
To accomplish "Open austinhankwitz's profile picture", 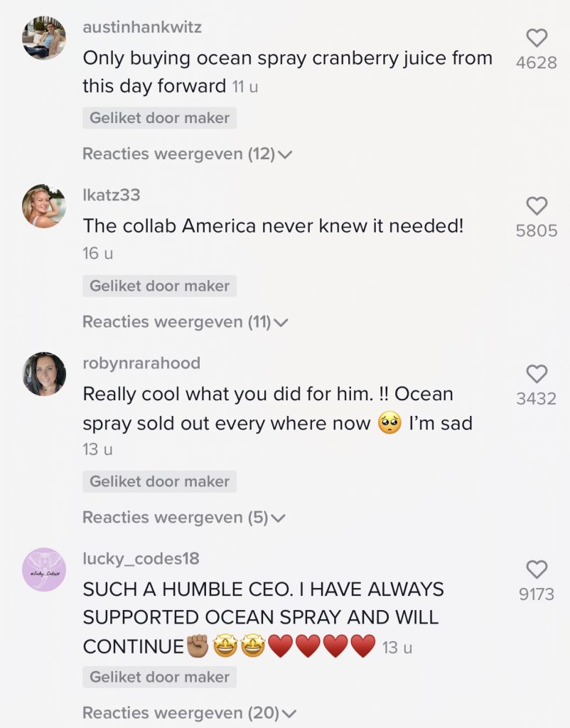I will click(x=44, y=38).
